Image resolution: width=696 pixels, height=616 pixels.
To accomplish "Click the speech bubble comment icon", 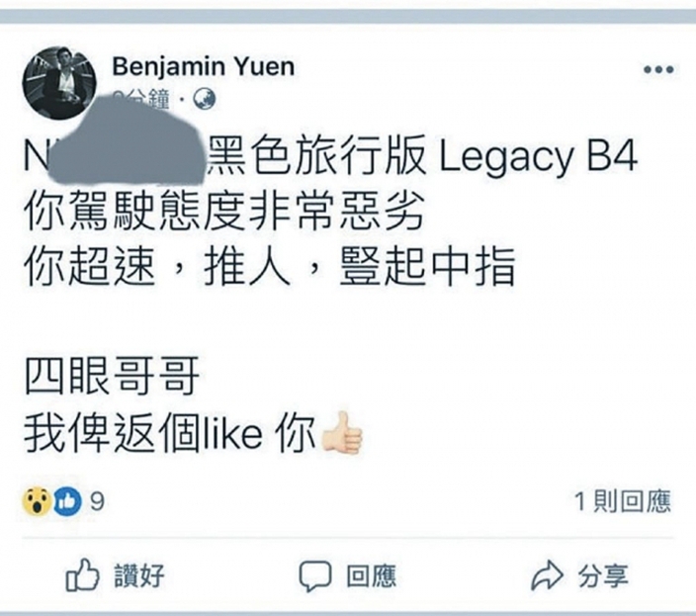I will point(314,576).
